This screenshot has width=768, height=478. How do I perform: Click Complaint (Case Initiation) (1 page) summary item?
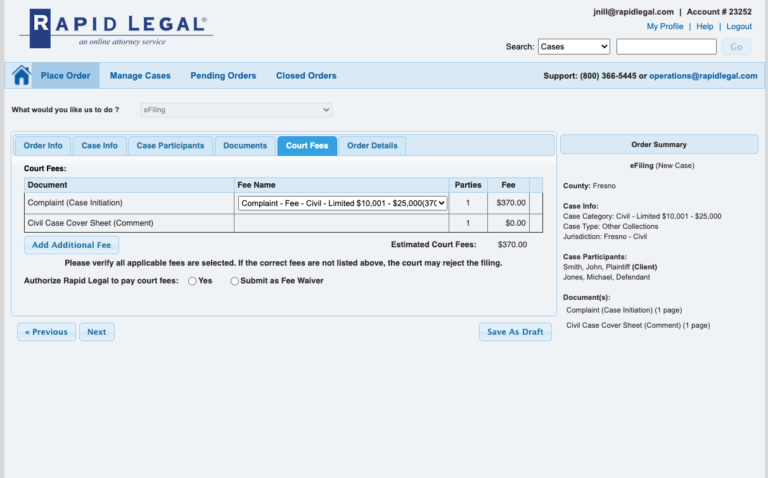tap(624, 310)
